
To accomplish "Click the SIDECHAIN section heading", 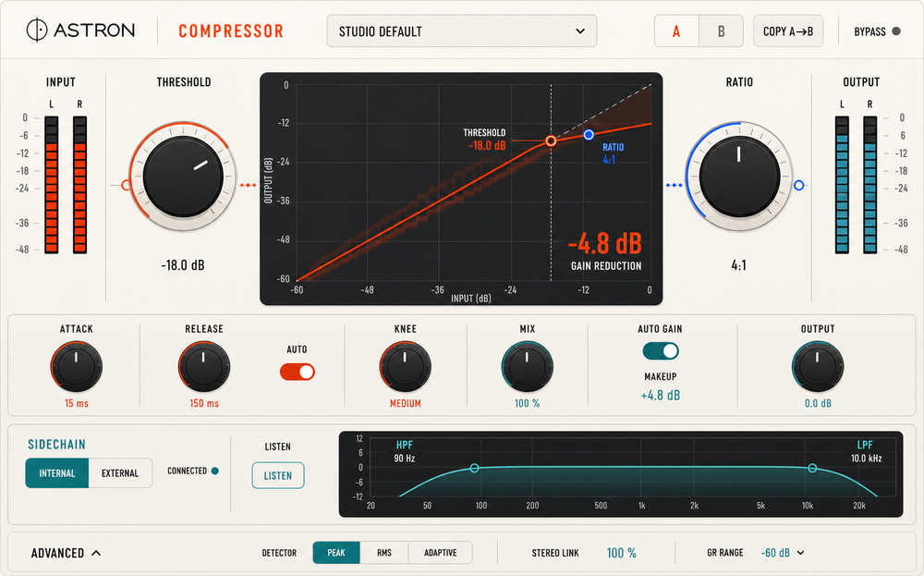I will 56,445.
